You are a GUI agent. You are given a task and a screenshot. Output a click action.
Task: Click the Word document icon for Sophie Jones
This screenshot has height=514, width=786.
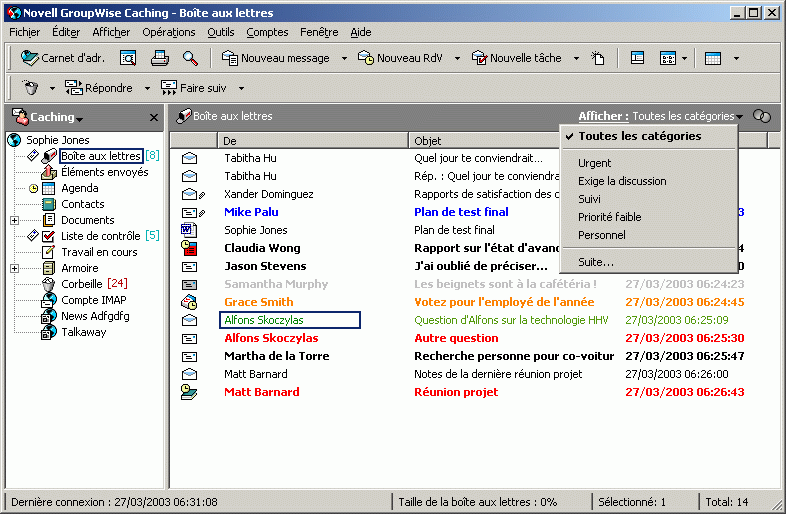(x=188, y=230)
